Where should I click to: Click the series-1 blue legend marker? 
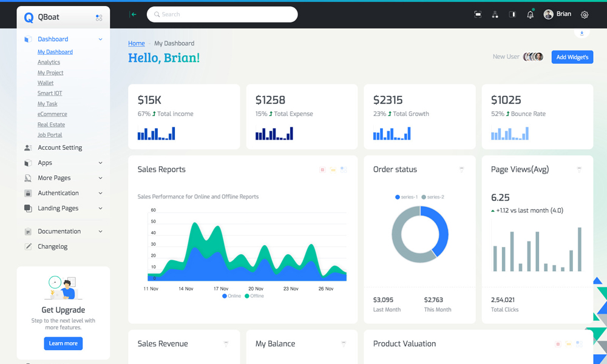(x=398, y=197)
